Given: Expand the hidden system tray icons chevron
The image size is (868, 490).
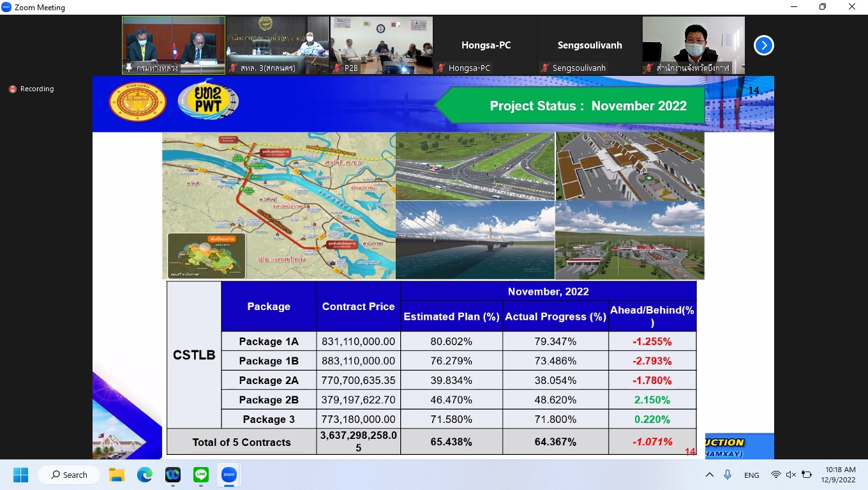Looking at the screenshot, I should click(x=709, y=475).
